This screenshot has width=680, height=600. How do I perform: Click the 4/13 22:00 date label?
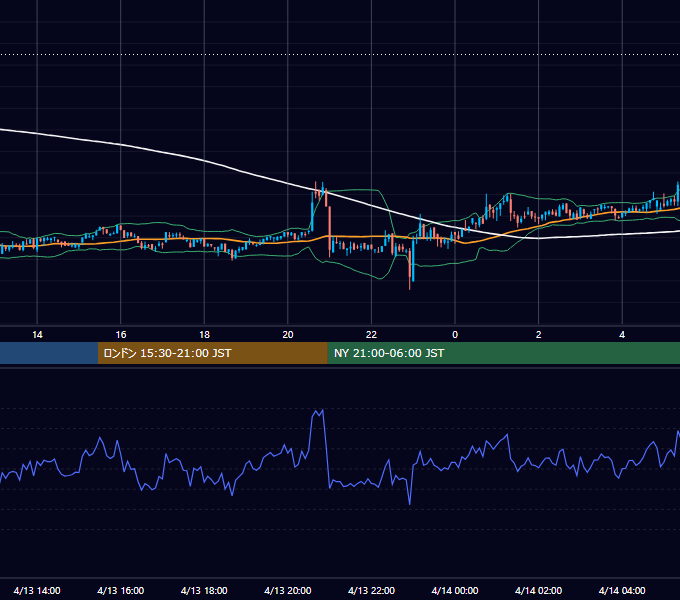(x=372, y=590)
